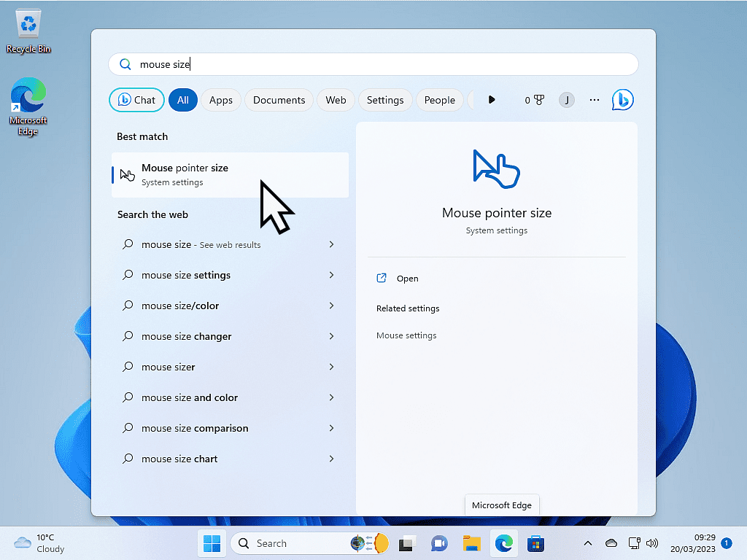Open File Explorer from the taskbar
747x560 pixels.
[x=472, y=543]
